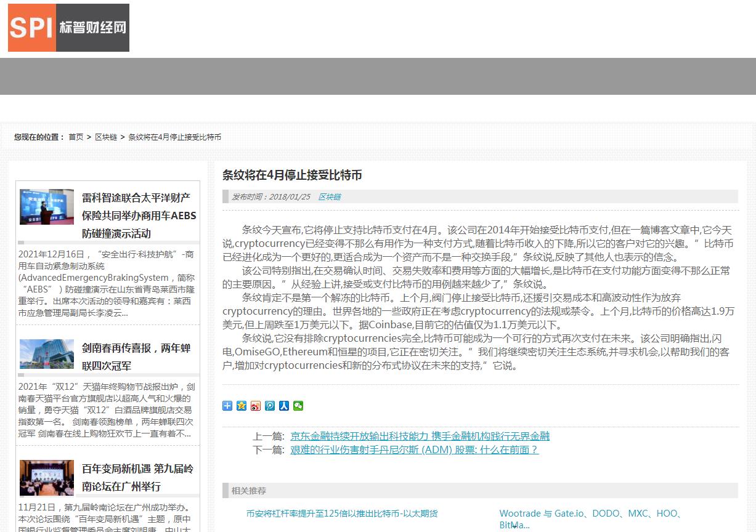Screen dimensions: 756x532
Task: Open previous article 京东金融持续开放输出科技能力
Action: pyautogui.click(x=420, y=436)
